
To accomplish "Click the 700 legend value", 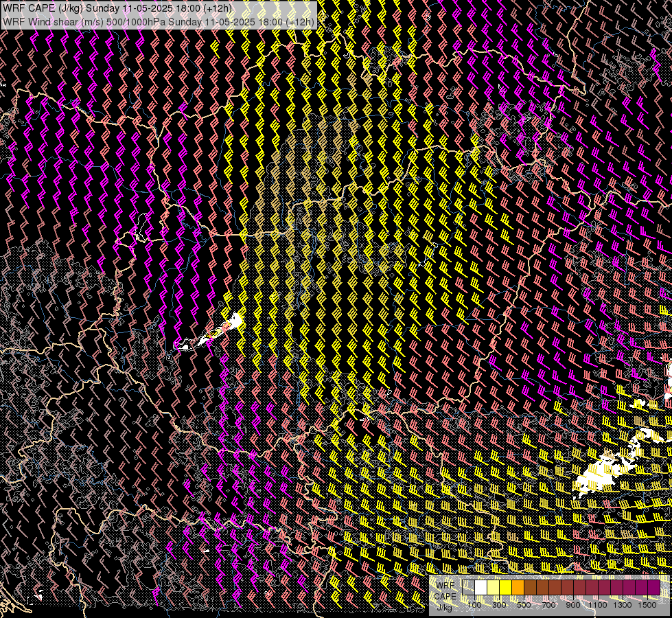I will click(548, 605).
